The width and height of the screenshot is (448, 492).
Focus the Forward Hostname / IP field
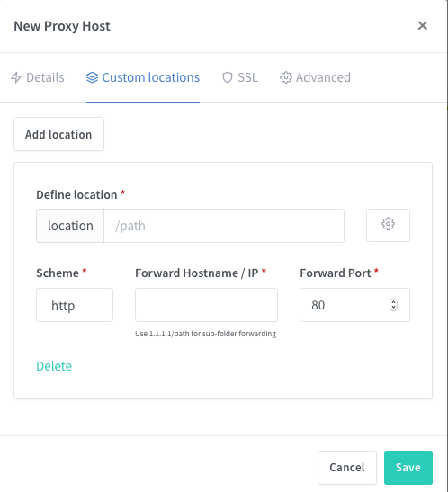(x=206, y=305)
